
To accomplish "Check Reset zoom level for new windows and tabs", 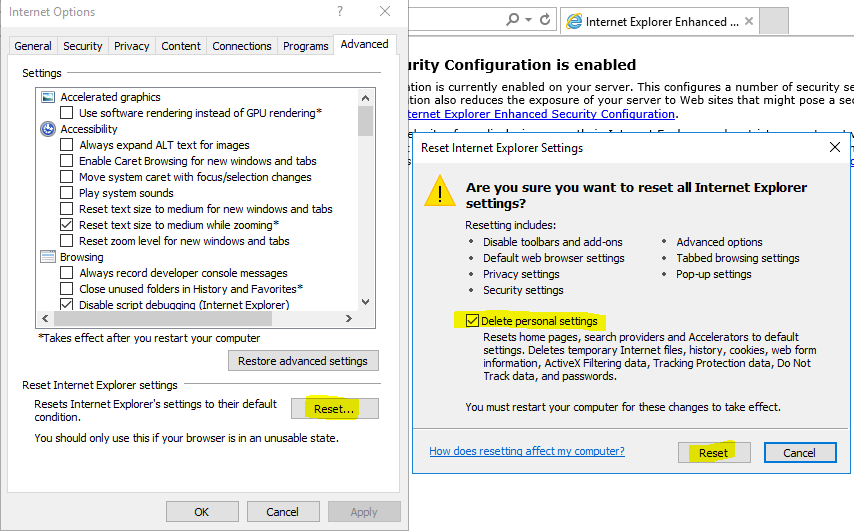I will (x=66, y=241).
